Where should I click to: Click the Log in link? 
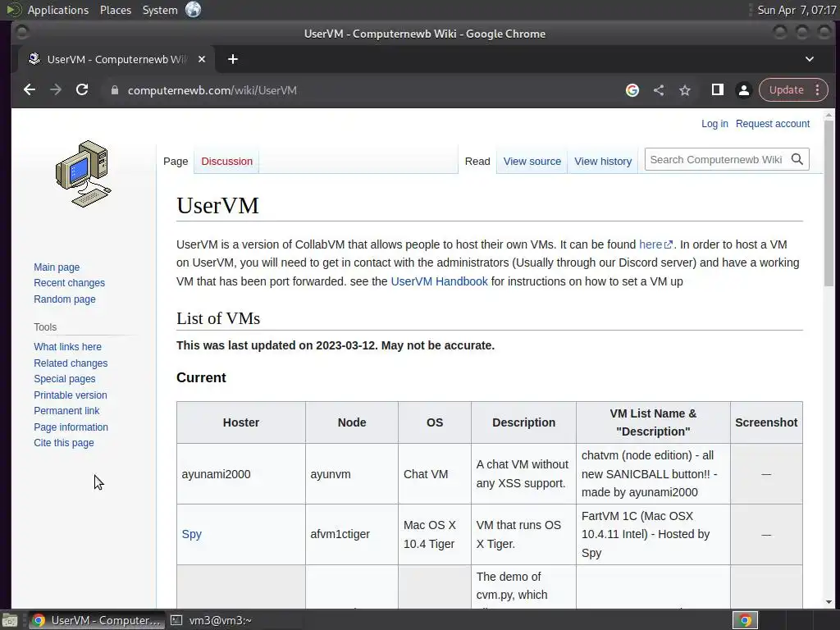coord(714,124)
